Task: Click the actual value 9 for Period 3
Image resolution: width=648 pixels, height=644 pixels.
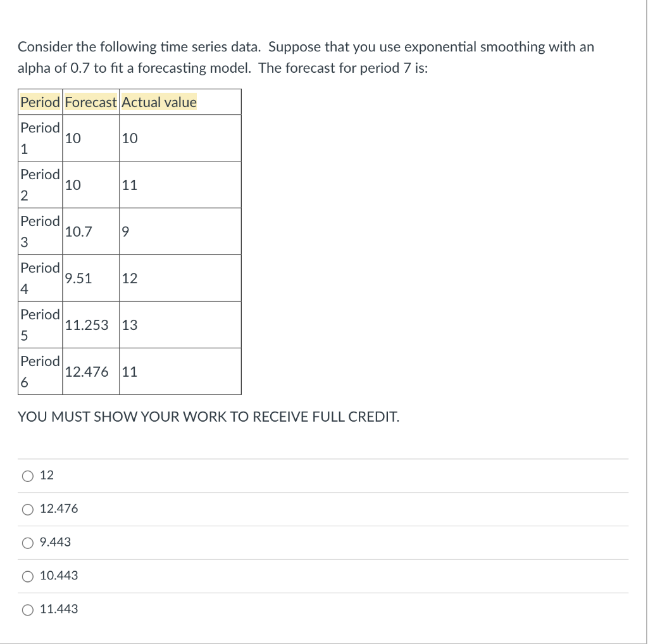Action: click(x=125, y=230)
